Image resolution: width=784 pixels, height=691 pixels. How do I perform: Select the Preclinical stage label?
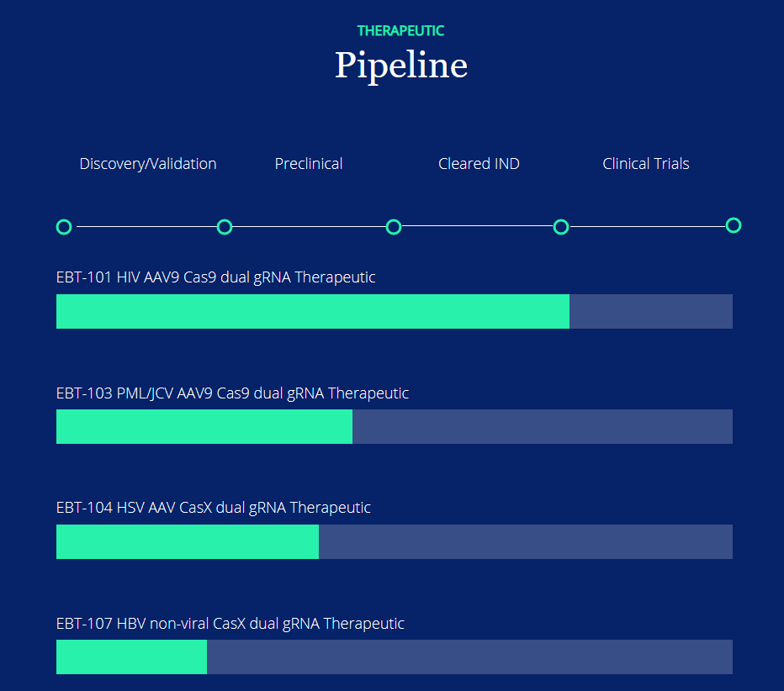(309, 164)
